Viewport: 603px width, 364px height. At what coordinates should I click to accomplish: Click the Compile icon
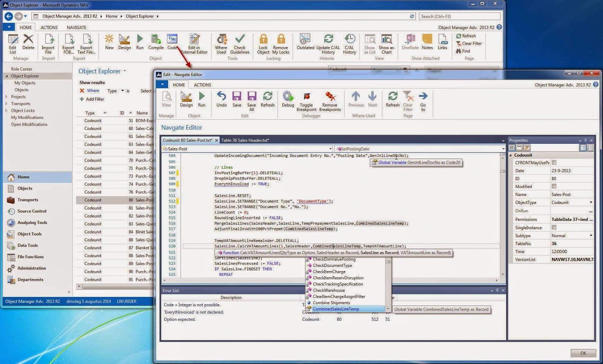tap(156, 41)
